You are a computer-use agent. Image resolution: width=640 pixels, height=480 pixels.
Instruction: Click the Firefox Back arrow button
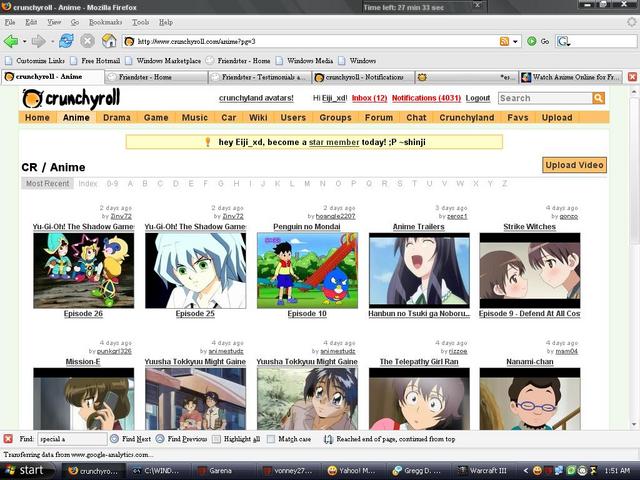[11, 41]
